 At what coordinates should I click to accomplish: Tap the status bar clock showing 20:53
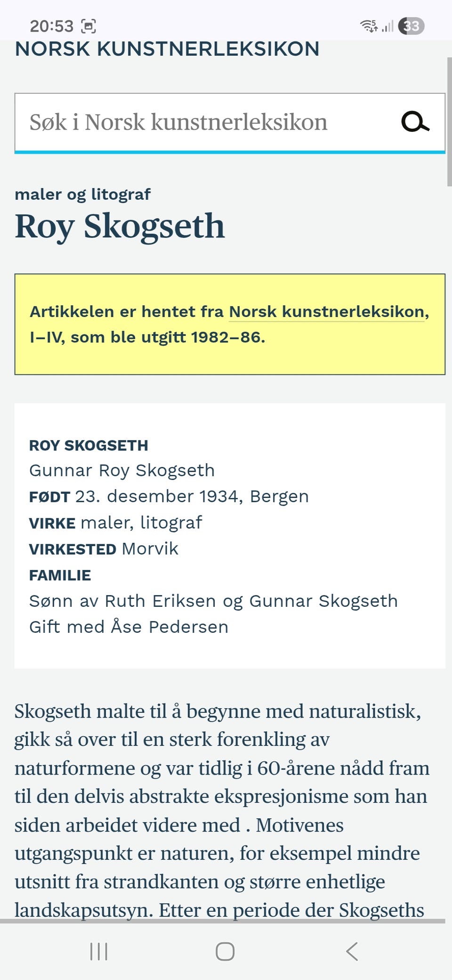click(x=51, y=26)
